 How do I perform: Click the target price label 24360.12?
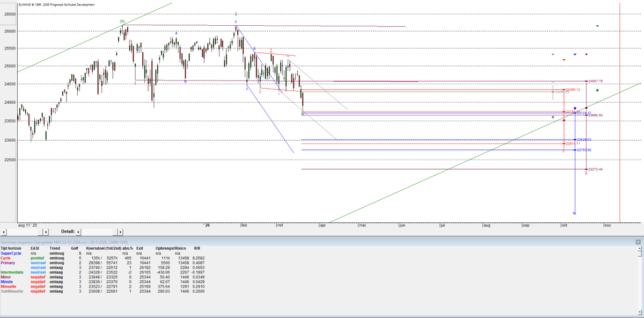click(573, 90)
